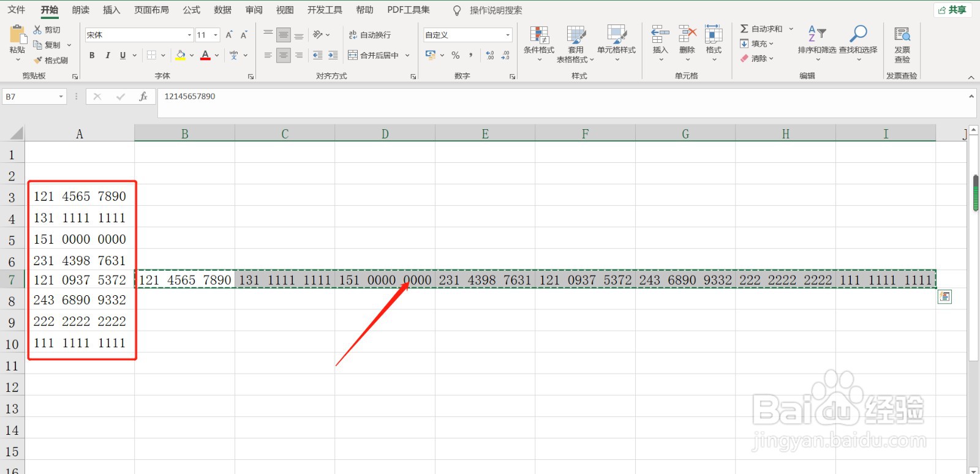Image resolution: width=980 pixels, height=474 pixels.
Task: Switch to the Formulas (公式) tab
Action: coord(192,10)
